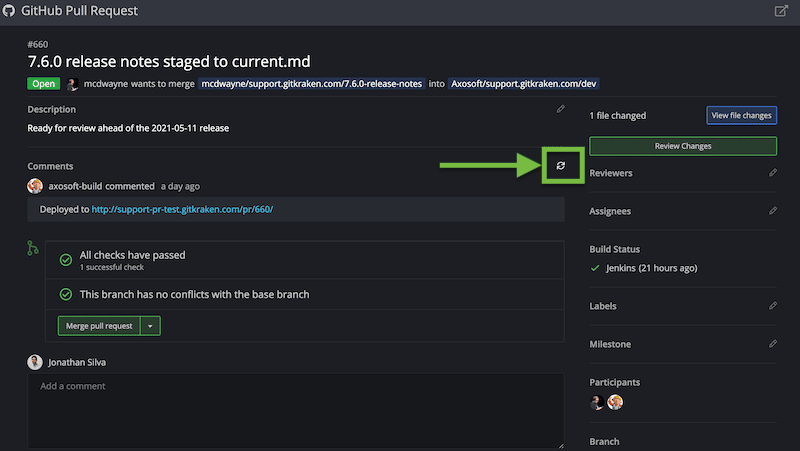This screenshot has width=800, height=451.
Task: Click the refresh comments icon
Action: coord(560,165)
